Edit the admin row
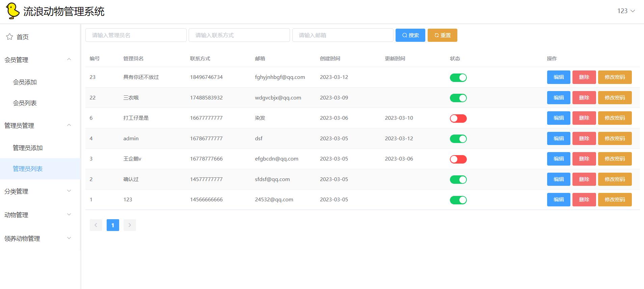 coord(559,139)
